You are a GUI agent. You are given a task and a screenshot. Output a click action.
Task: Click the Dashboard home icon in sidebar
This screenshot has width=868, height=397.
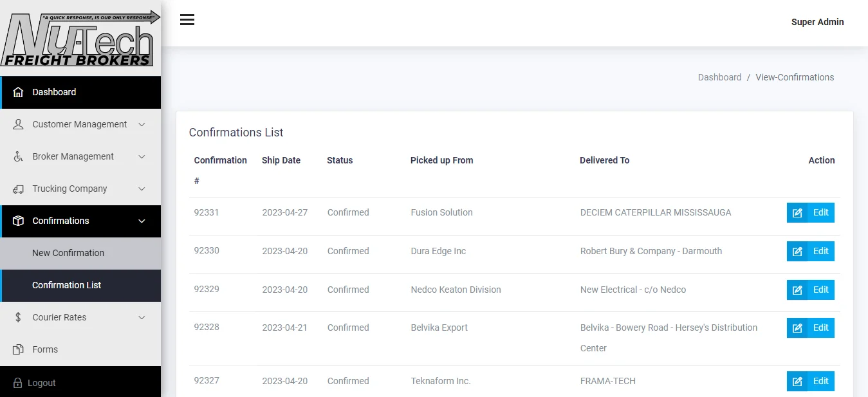pos(18,92)
